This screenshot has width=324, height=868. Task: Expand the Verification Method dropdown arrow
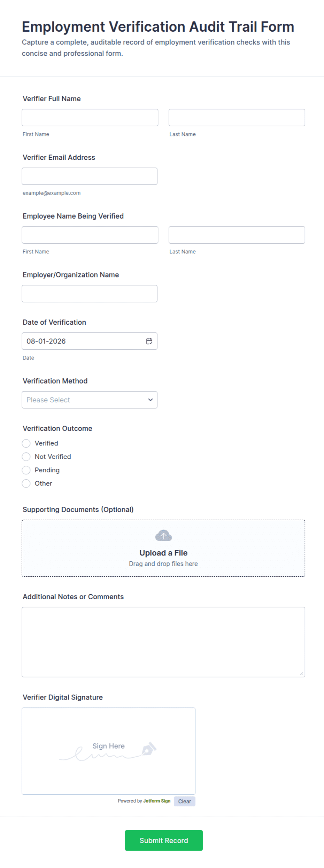coord(151,400)
